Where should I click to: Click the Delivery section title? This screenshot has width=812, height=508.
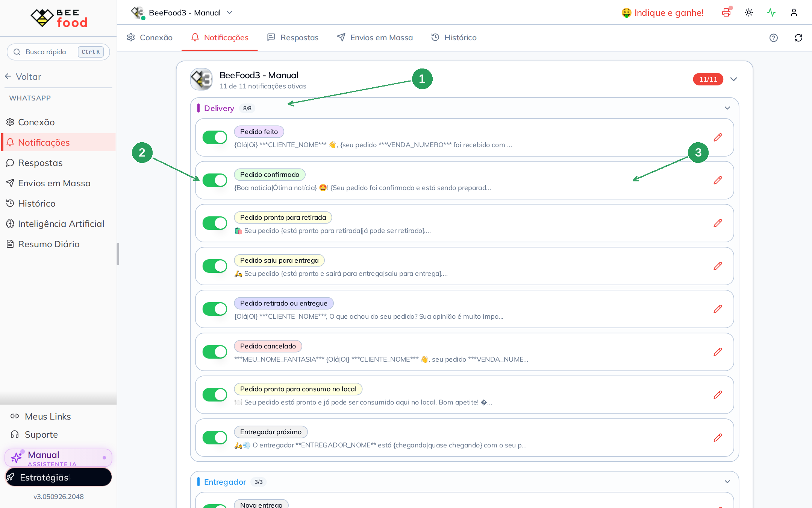coord(219,108)
